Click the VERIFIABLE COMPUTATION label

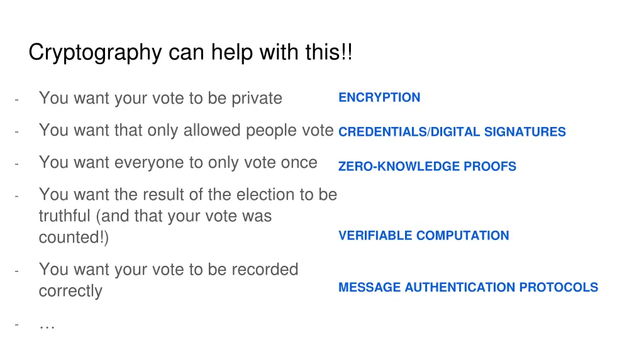[x=423, y=236]
